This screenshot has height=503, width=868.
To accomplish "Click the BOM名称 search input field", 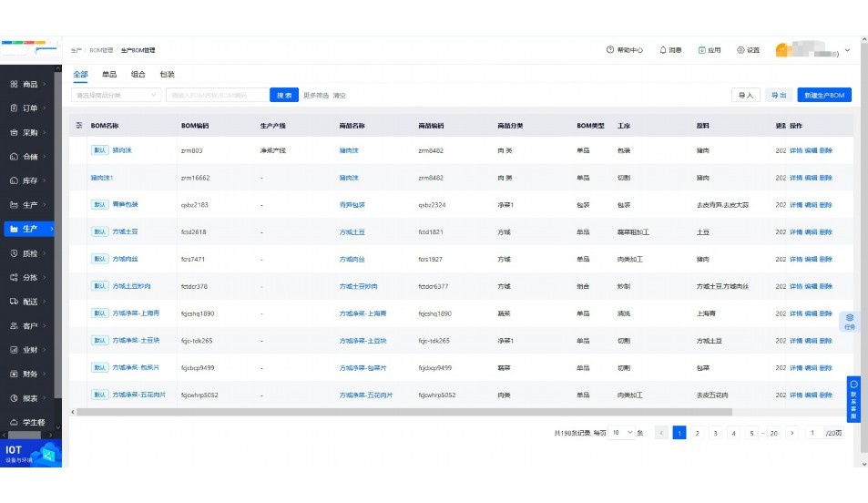I will pyautogui.click(x=217, y=95).
